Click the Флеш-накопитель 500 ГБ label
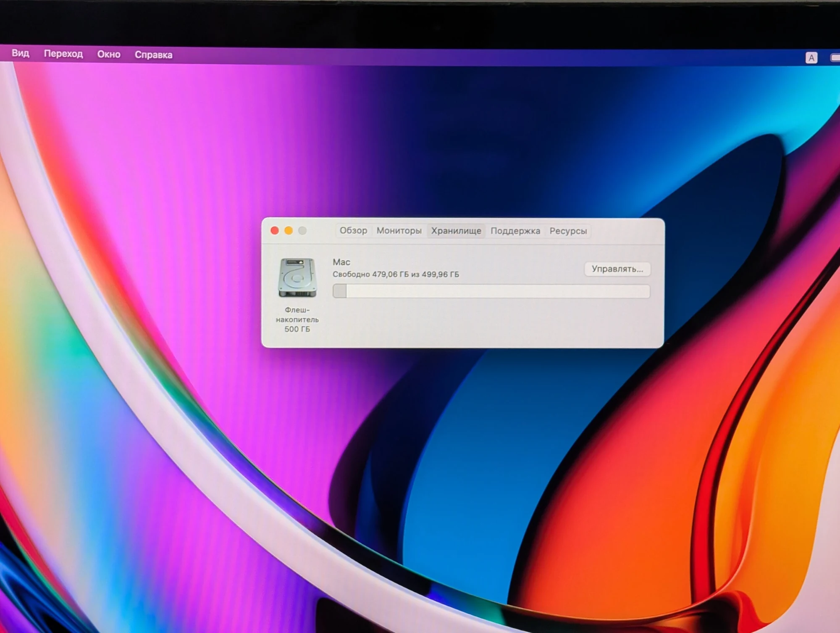Viewport: 840px width, 633px height. 297,319
